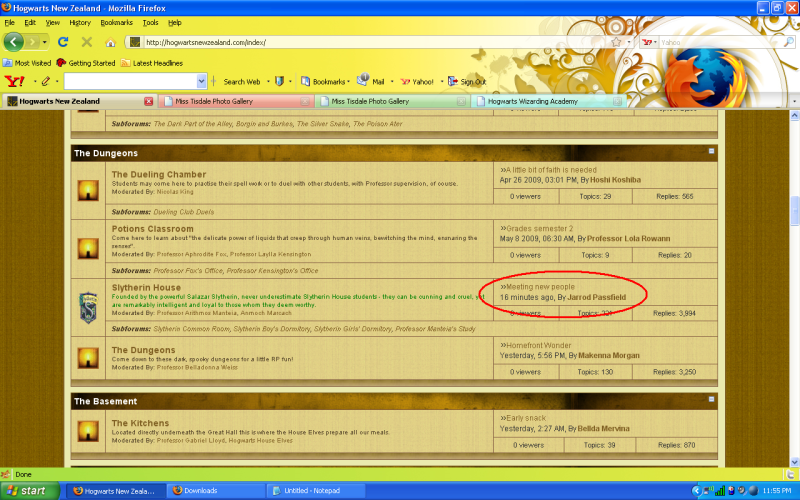
Task: Open Yahoo toolbar Bookmarks icon
Action: 305,81
